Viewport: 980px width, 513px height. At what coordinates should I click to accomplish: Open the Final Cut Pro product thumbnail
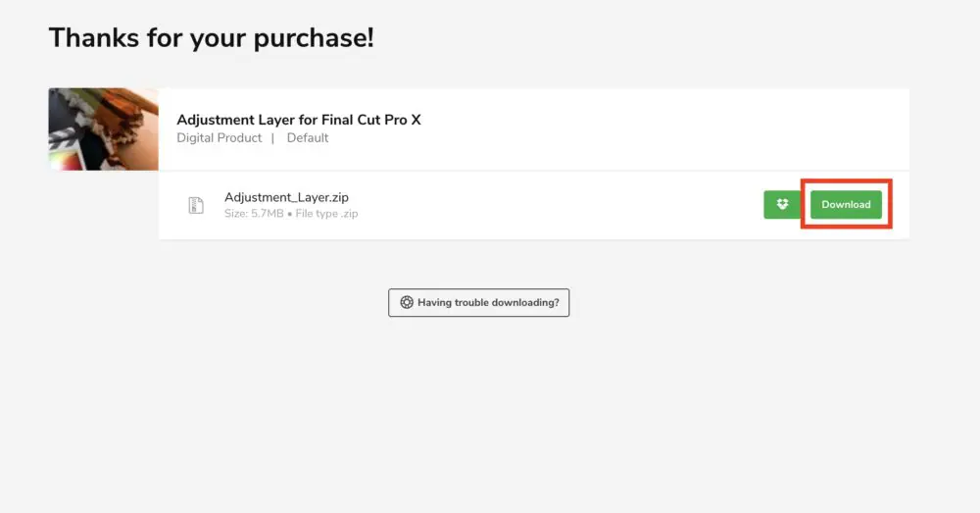pos(103,129)
